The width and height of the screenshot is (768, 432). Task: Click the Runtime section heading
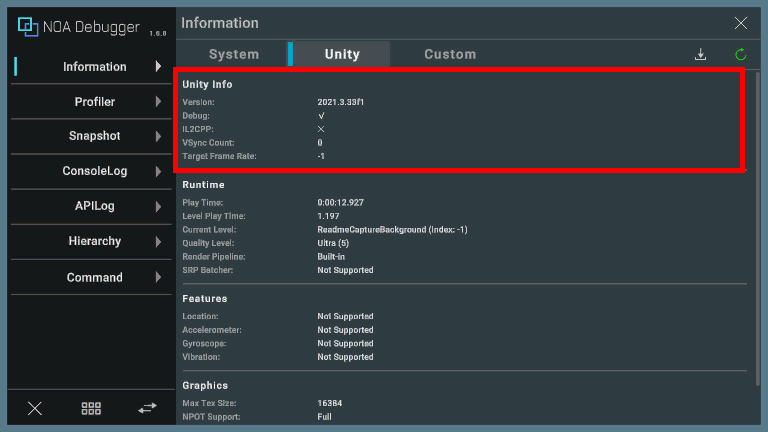pos(203,185)
